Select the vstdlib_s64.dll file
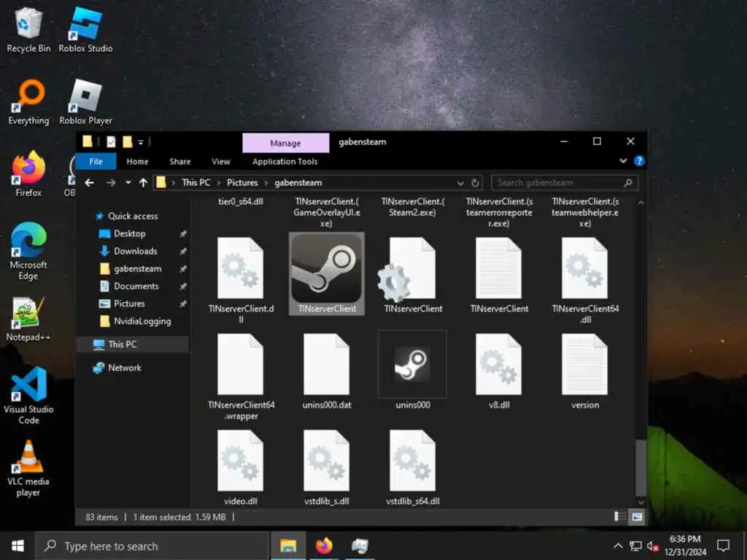The height and width of the screenshot is (560, 747). [413, 467]
